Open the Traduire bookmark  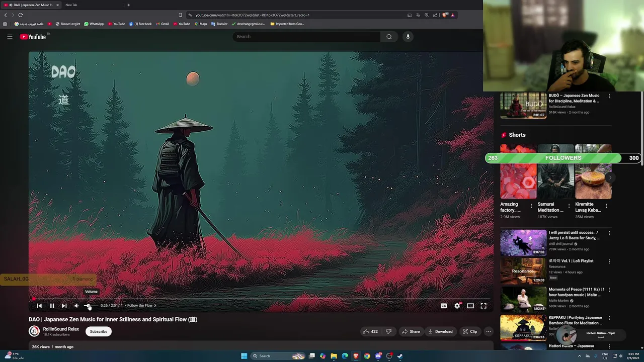click(x=219, y=24)
